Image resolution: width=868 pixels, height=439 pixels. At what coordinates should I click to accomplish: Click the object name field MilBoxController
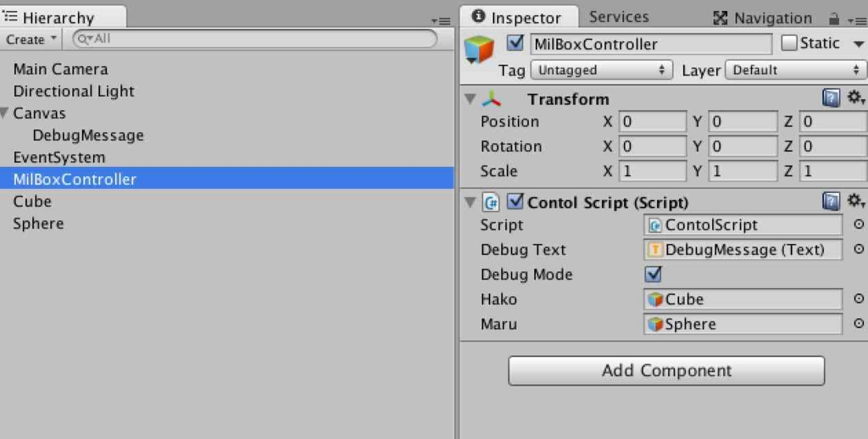(651, 44)
